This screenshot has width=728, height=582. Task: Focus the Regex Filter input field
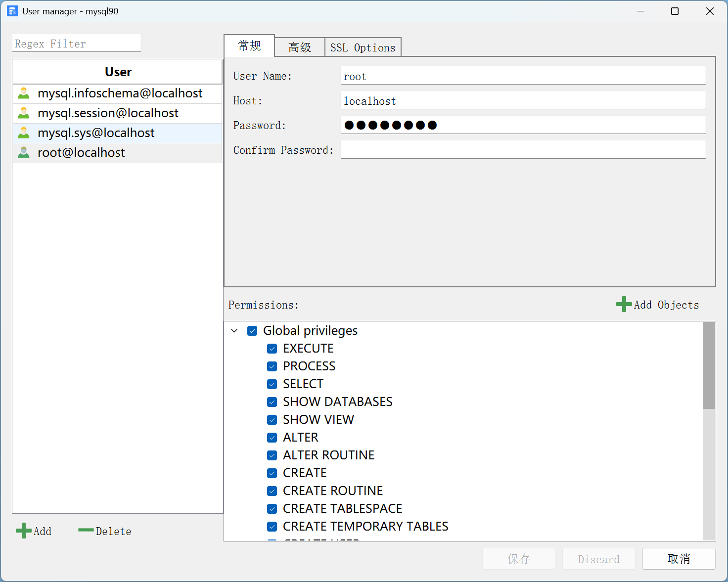[x=77, y=43]
